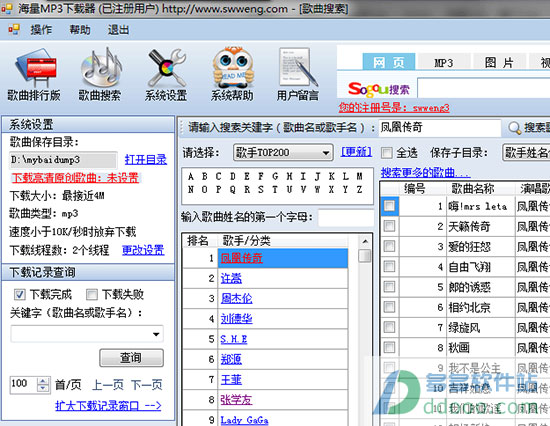Click the 更改设置 link
Screen dimensions: 550x426
tap(143, 250)
